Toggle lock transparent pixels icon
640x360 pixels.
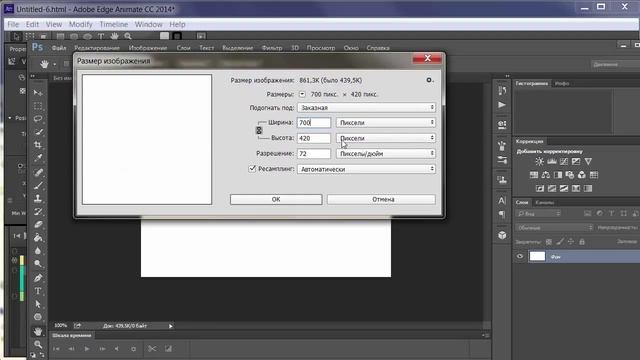[x=549, y=242]
